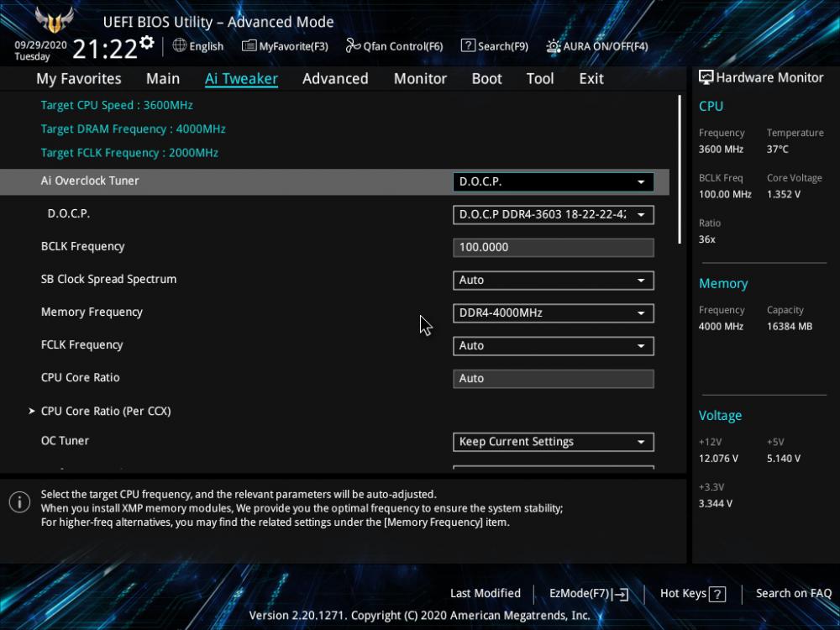Click the settings list scrollbar

point(680,170)
